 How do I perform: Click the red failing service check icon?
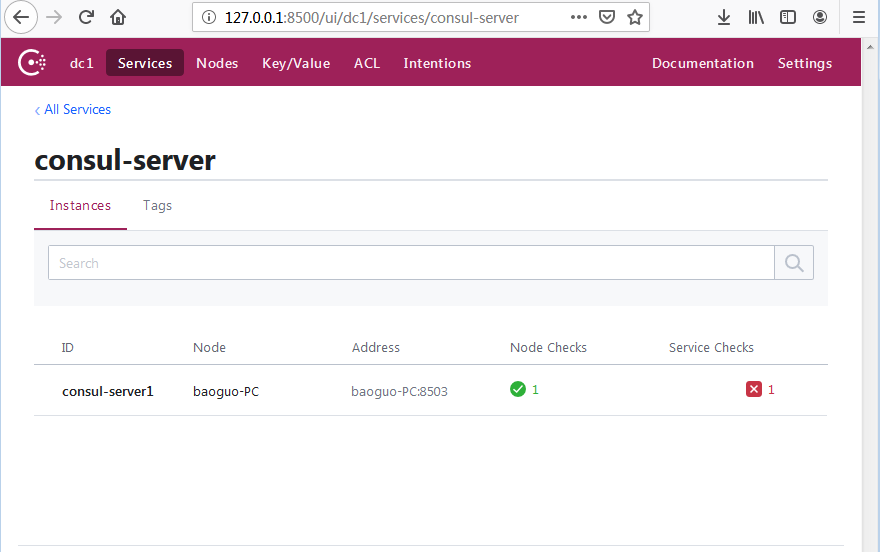754,389
